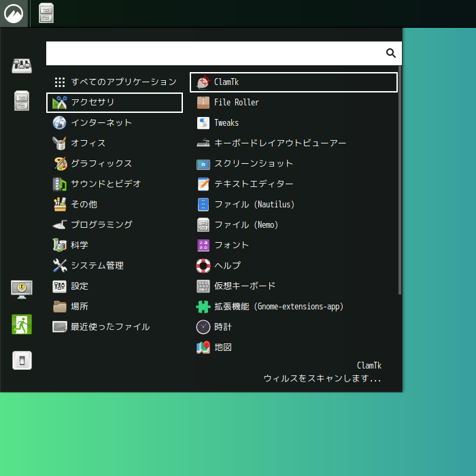Screen dimensions: 476x476
Task: Click the application list scrollbar
Action: pos(400,180)
